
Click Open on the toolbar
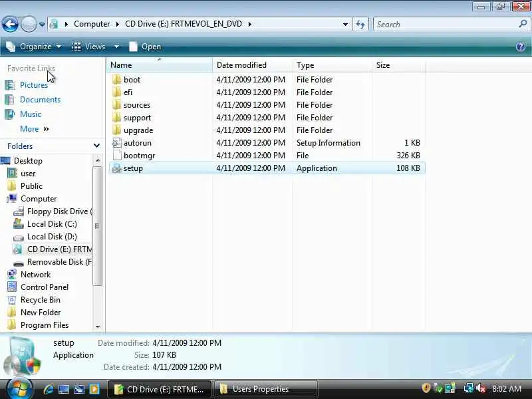[145, 47]
